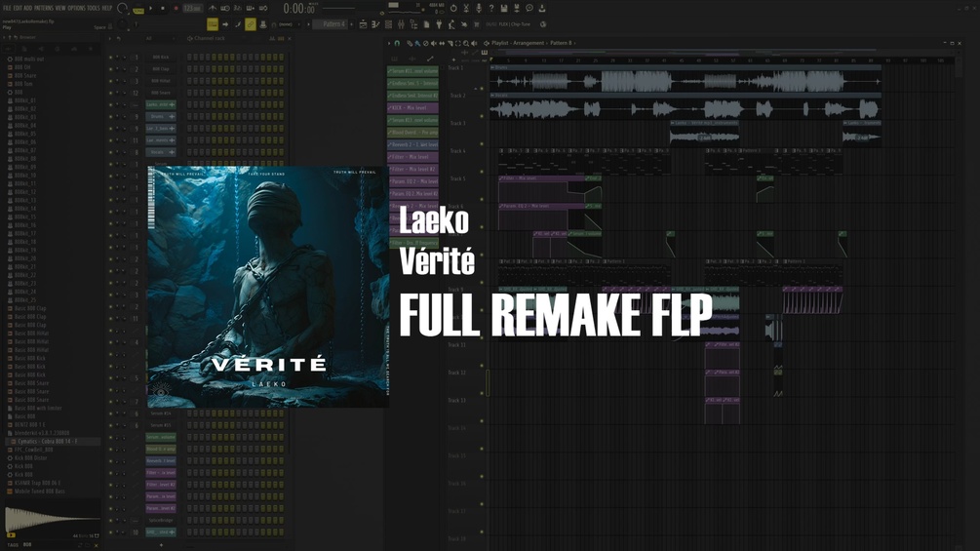Click the tempo field showing 123

192,9
